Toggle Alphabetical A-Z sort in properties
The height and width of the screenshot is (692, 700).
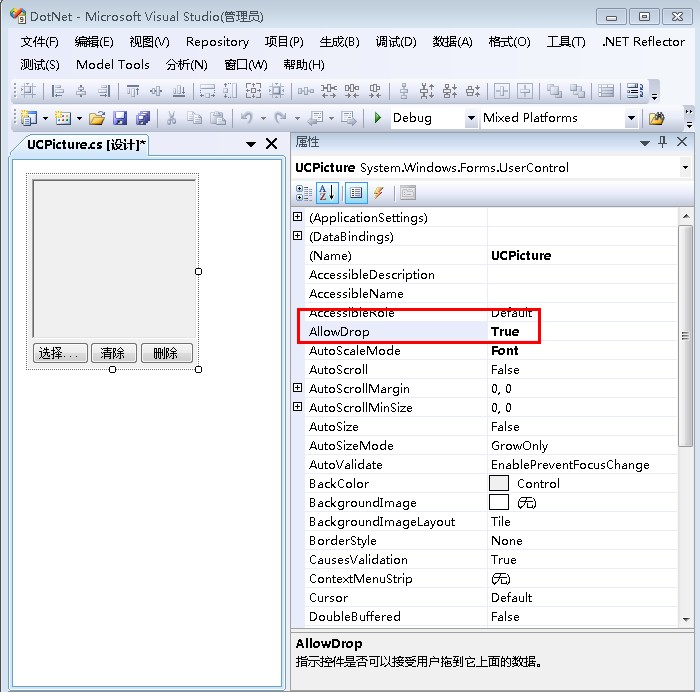(327, 193)
